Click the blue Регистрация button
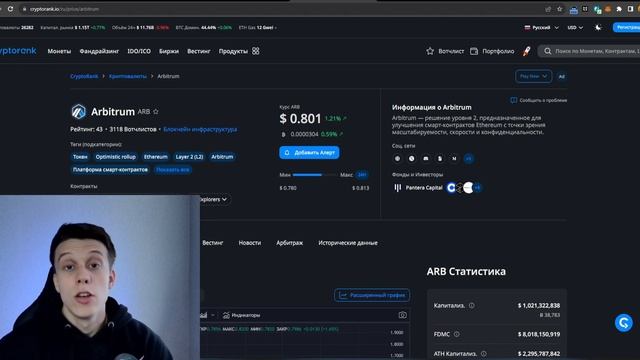 pos(627,27)
